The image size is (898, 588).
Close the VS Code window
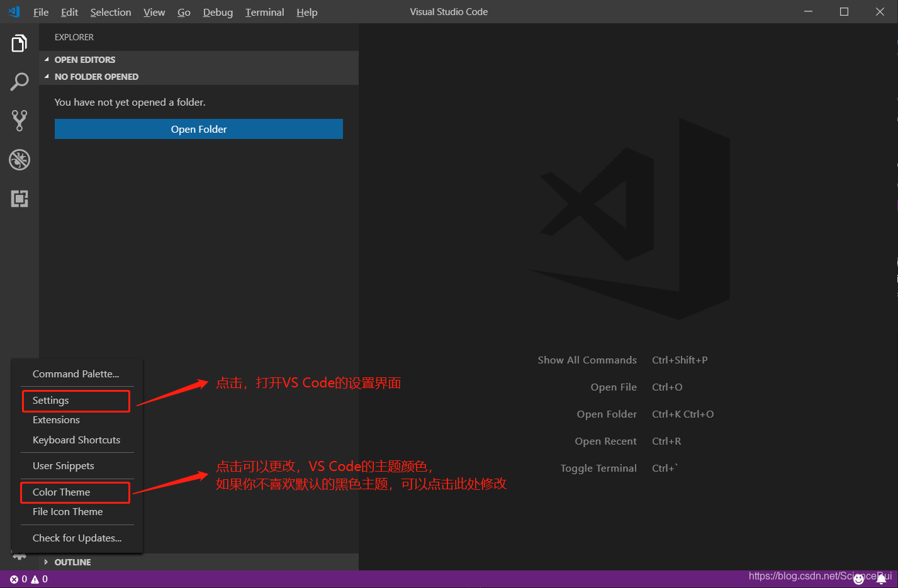coord(880,12)
